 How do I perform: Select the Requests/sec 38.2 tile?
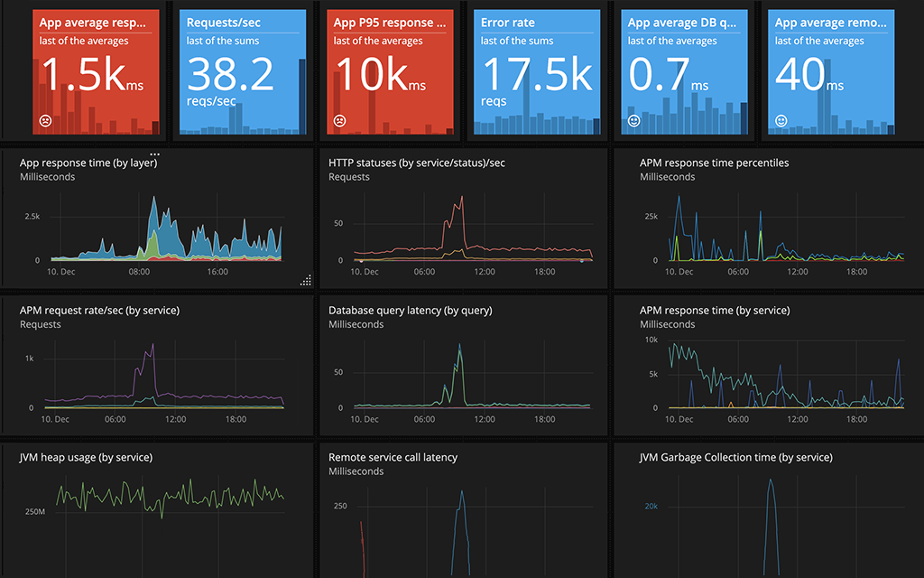point(243,72)
